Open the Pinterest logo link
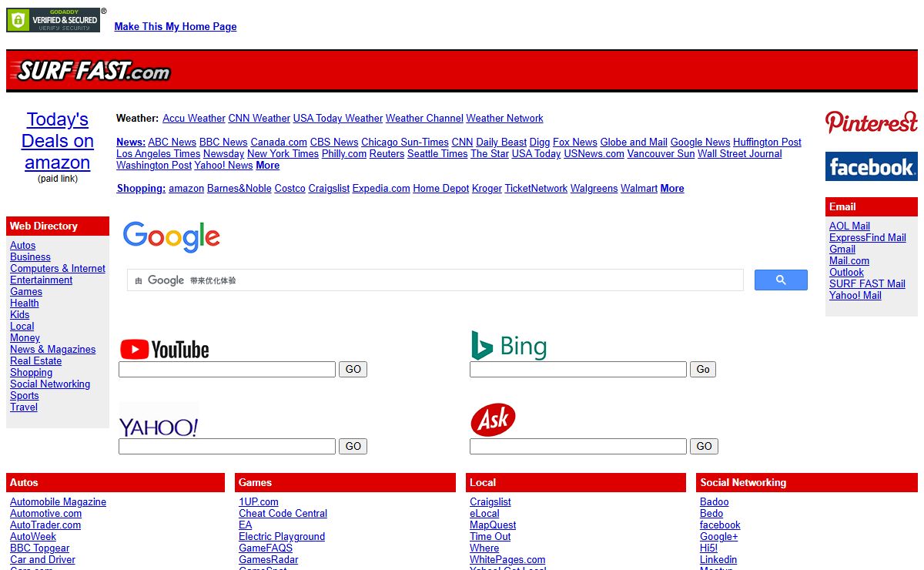 (x=871, y=122)
